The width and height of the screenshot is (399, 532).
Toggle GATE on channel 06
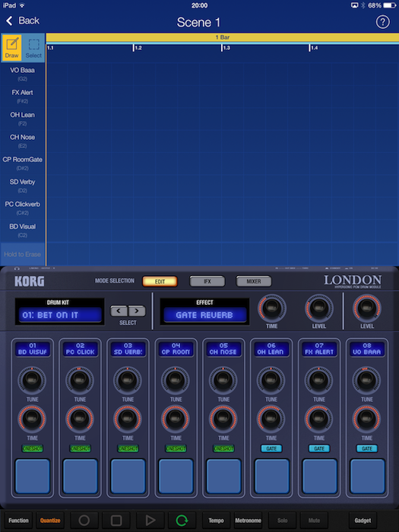[271, 448]
